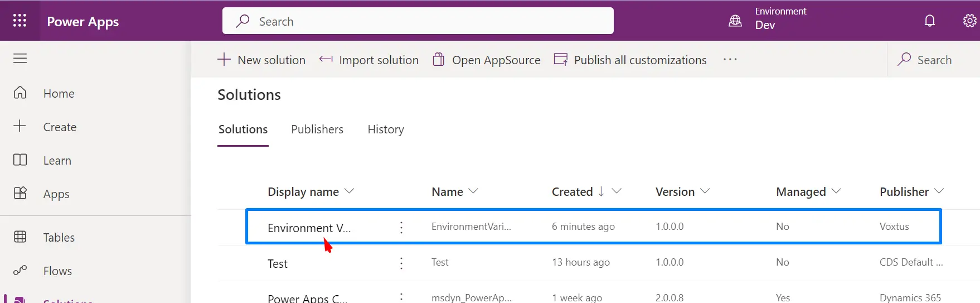Click the Publish all customizations icon

click(561, 59)
